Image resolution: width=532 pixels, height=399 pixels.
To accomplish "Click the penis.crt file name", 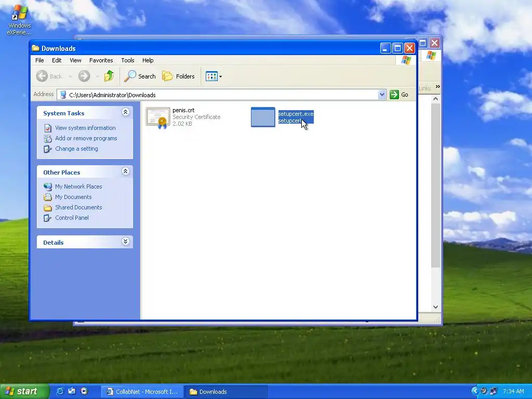I will pyautogui.click(x=183, y=110).
